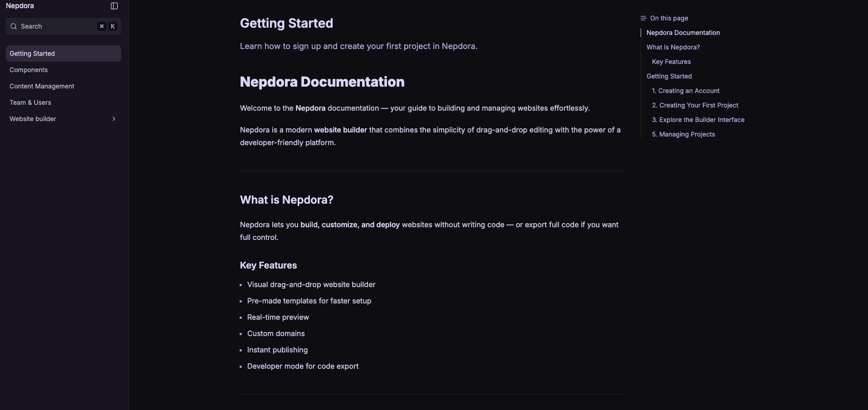Click the Nepdora logo
The image size is (868, 410).
20,6
